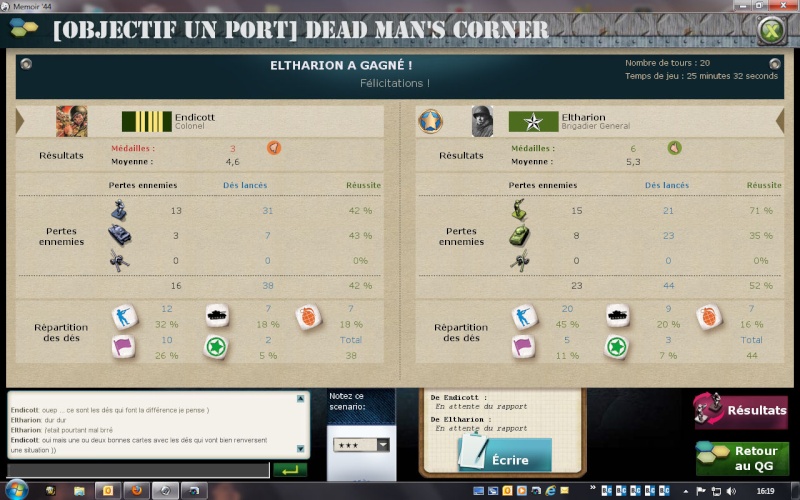
Task: Click the green infantry figure in Eltharion's losses
Action: click(x=519, y=210)
